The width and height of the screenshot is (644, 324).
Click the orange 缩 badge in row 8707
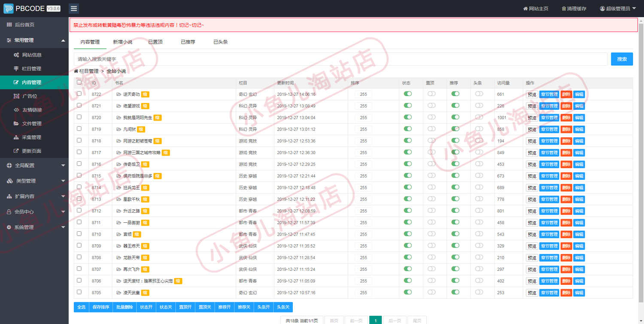[146, 269]
